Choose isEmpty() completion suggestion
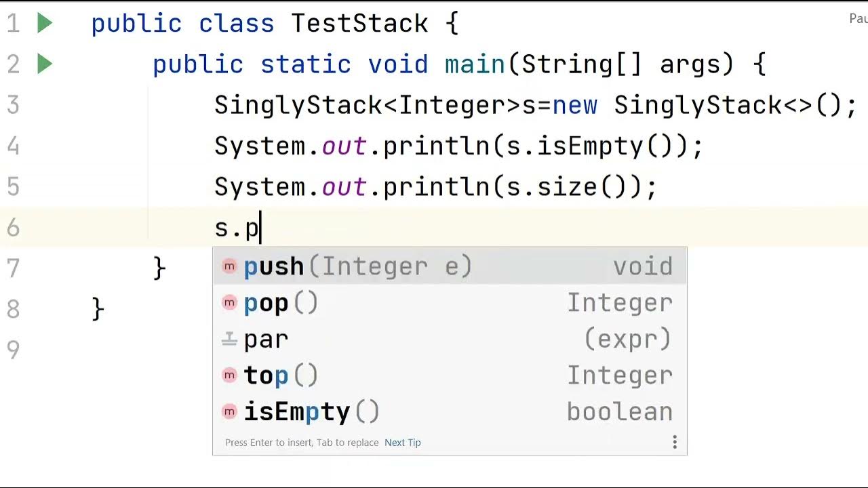The image size is (868, 488). pos(311,411)
